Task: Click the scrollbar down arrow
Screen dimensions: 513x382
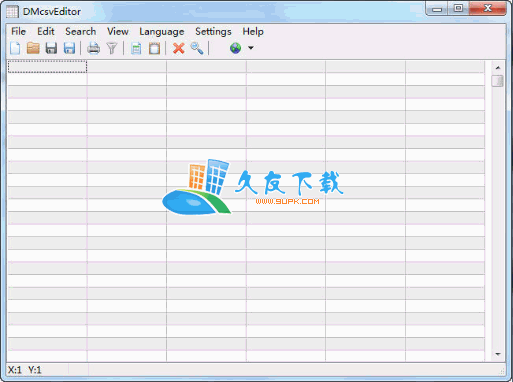Action: (498, 354)
